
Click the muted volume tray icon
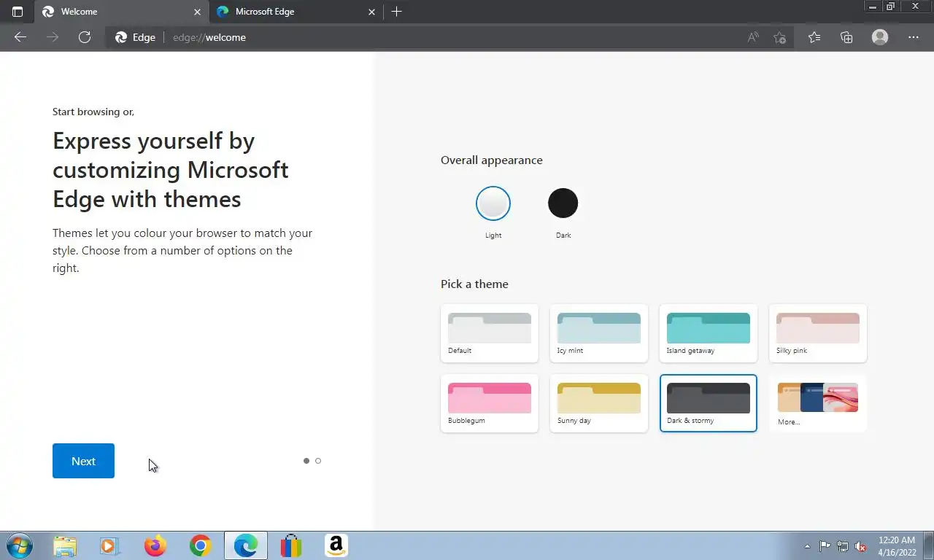(860, 546)
